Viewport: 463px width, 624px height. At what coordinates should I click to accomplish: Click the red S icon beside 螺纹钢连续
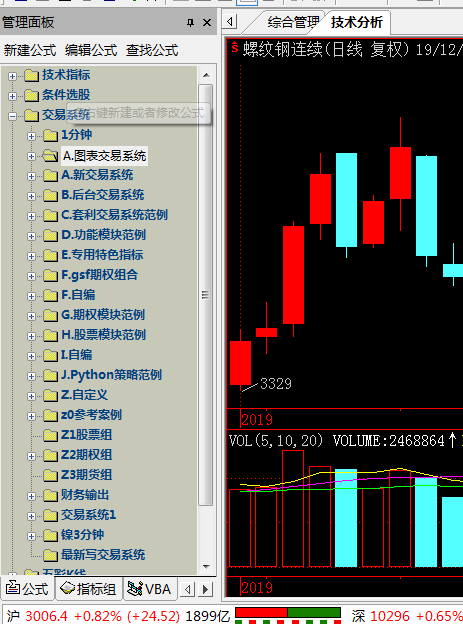pos(234,47)
